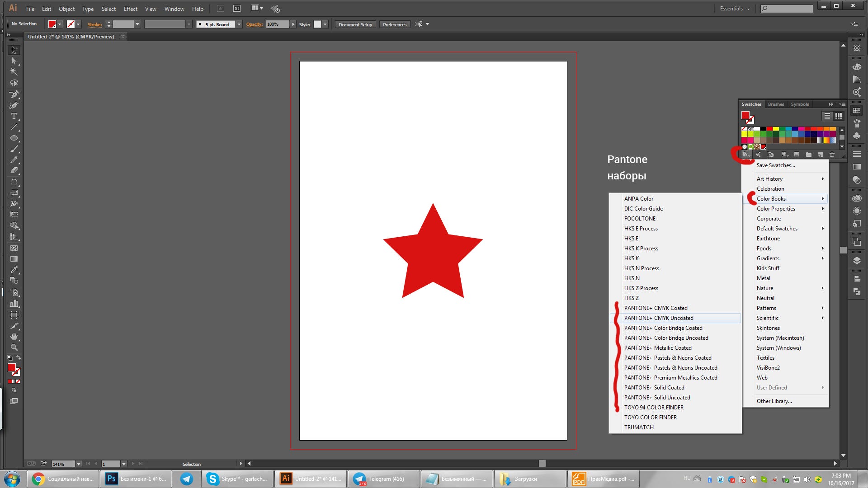Image resolution: width=868 pixels, height=488 pixels.
Task: Open the 5 pt. Round brush dropdown
Action: coord(239,24)
